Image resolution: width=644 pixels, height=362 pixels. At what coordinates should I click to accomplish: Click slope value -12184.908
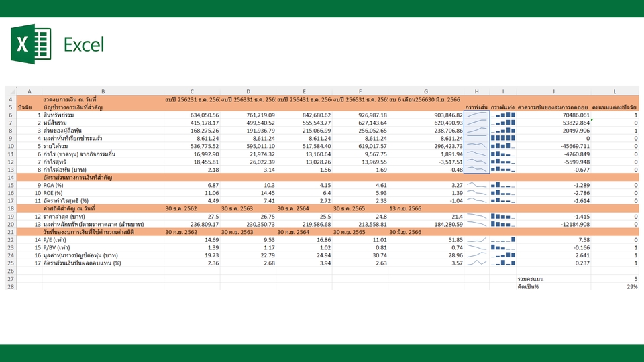(x=553, y=224)
